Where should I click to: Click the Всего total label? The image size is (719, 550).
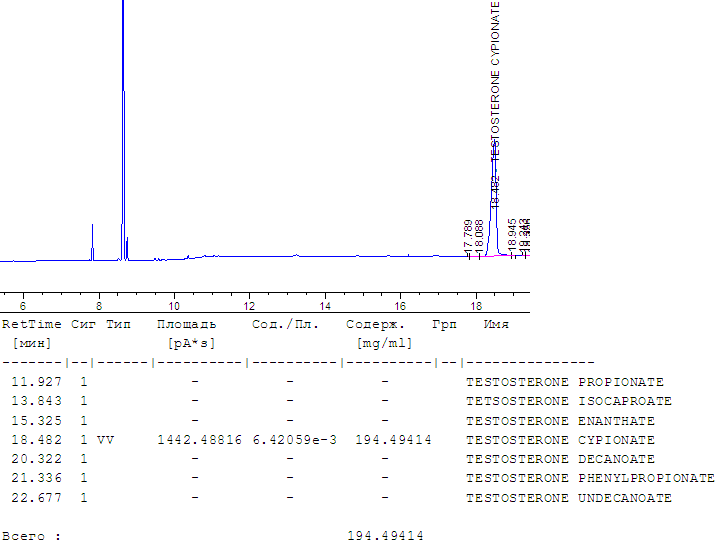click(x=31, y=537)
